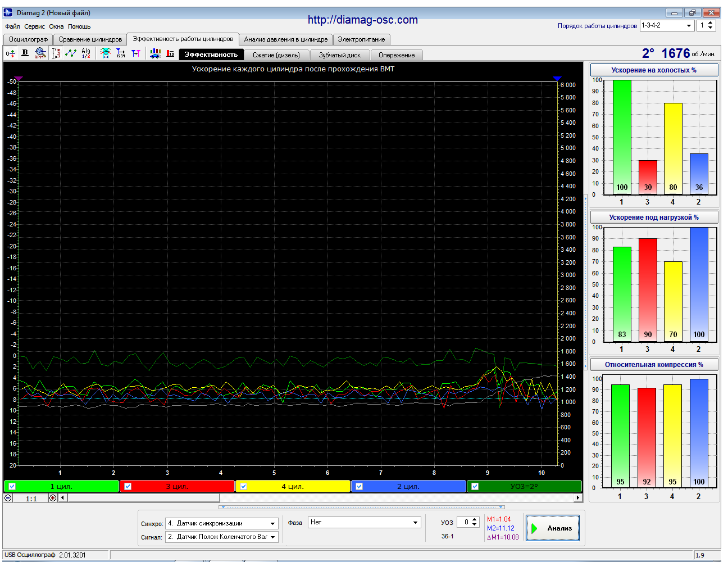Increase the УОЗ value stepper
This screenshot has width=728, height=562.
(475, 520)
